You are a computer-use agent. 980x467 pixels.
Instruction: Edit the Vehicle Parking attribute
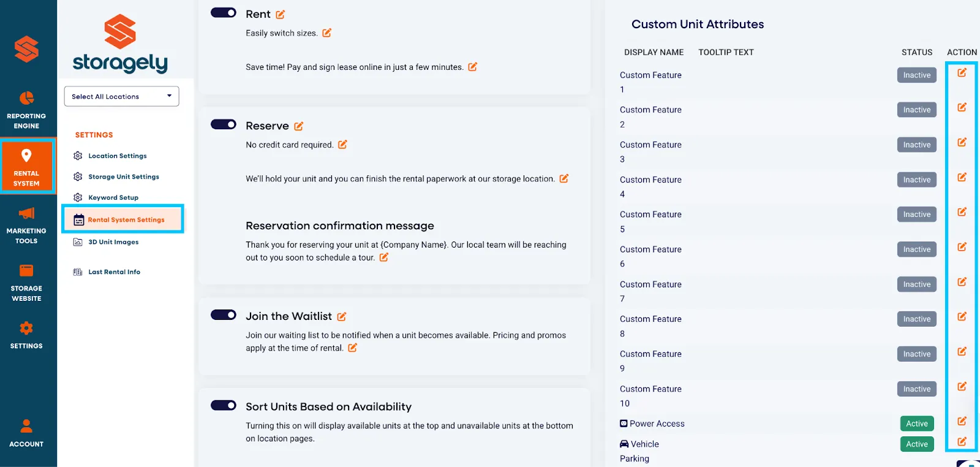point(962,441)
